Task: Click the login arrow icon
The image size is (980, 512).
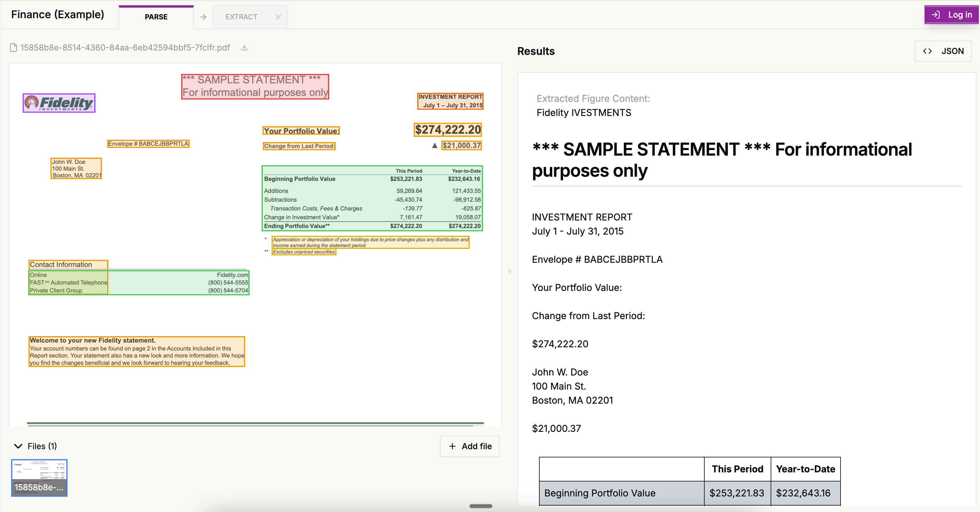Action: [x=935, y=15]
